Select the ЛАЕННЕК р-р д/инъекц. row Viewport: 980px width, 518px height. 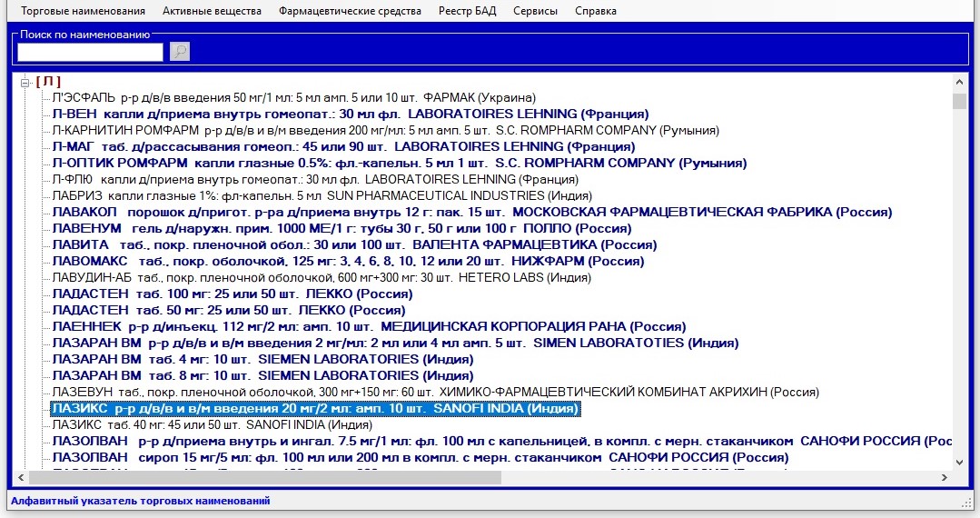coord(370,326)
